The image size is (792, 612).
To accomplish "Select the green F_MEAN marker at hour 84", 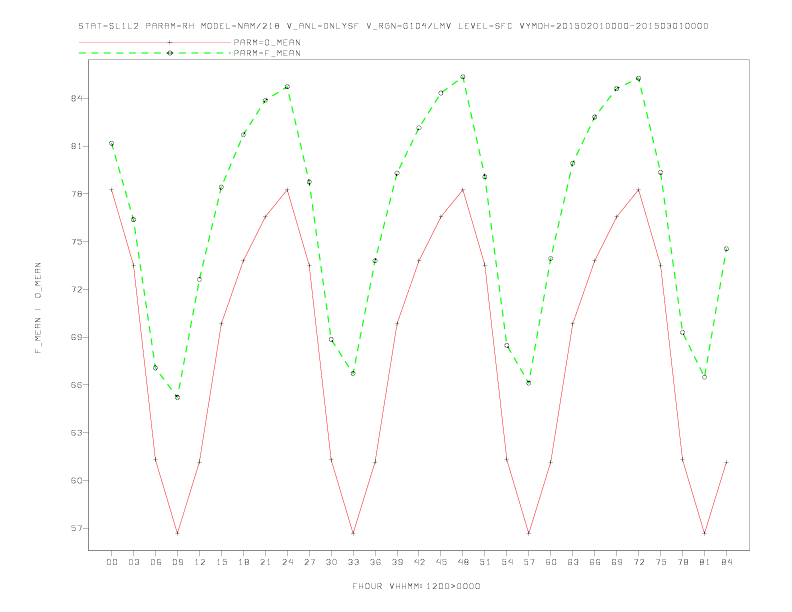I will [x=726, y=249].
